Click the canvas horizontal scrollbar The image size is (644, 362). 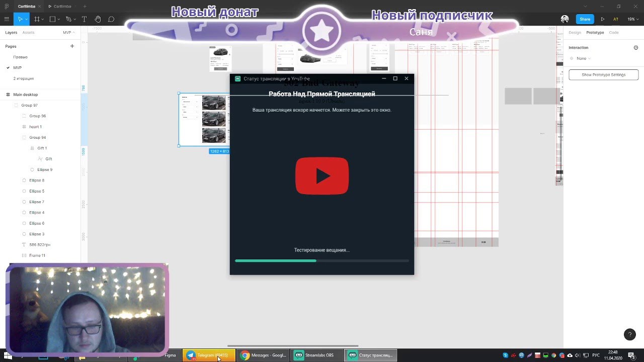click(293, 346)
